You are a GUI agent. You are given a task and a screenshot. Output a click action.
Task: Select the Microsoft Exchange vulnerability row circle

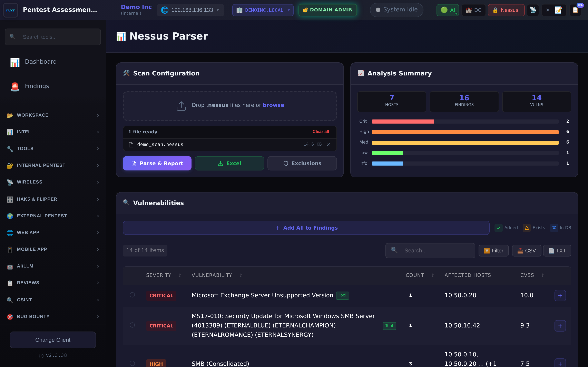point(133,295)
